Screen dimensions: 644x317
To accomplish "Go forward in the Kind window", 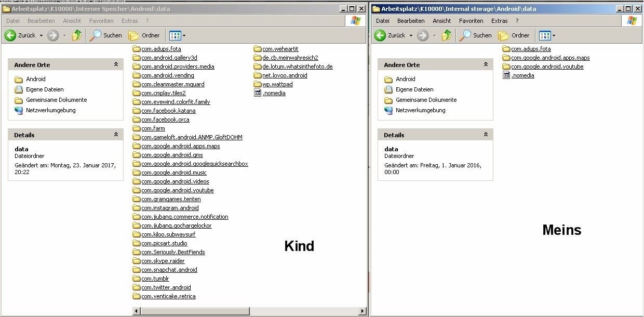I will tap(53, 35).
